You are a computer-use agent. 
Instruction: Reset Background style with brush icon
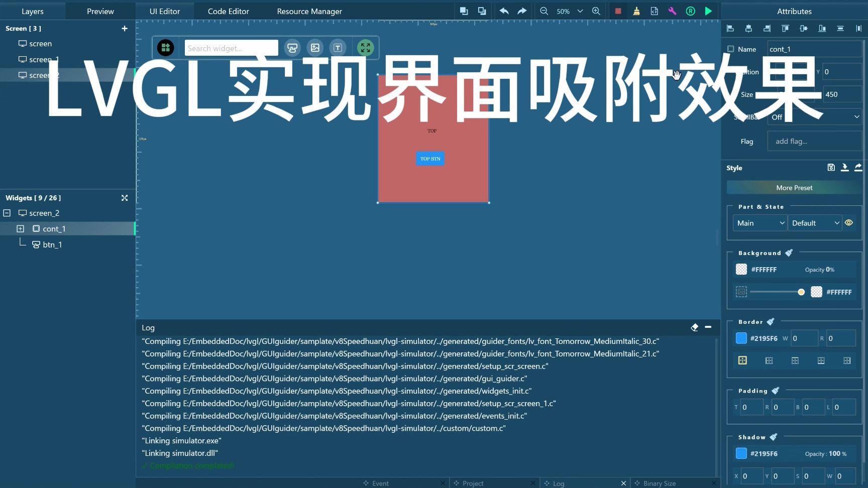[789, 253]
